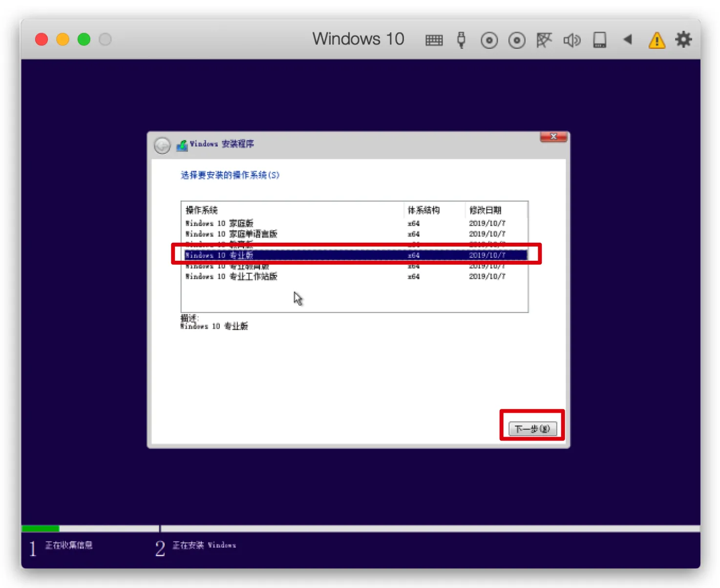
Task: Click the keyboard icon in the VM title bar
Action: click(x=434, y=40)
